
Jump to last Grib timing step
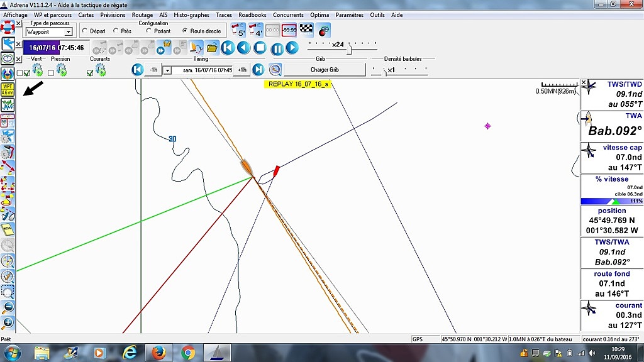pyautogui.click(x=258, y=70)
